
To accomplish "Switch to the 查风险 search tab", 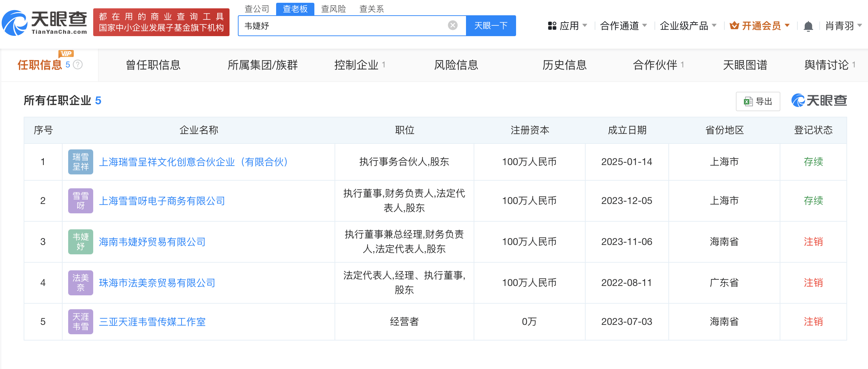I will (333, 9).
